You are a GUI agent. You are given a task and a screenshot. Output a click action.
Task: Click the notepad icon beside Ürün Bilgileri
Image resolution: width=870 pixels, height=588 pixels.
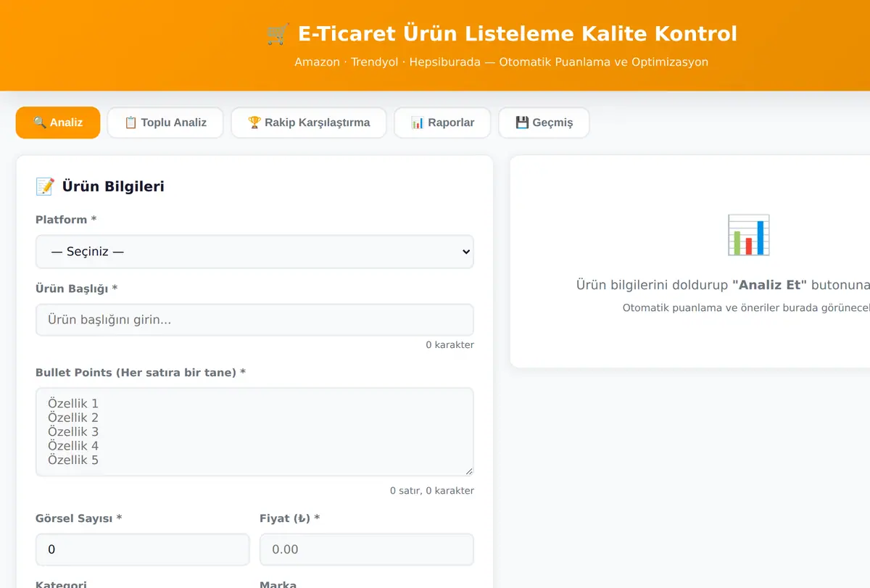coord(45,186)
